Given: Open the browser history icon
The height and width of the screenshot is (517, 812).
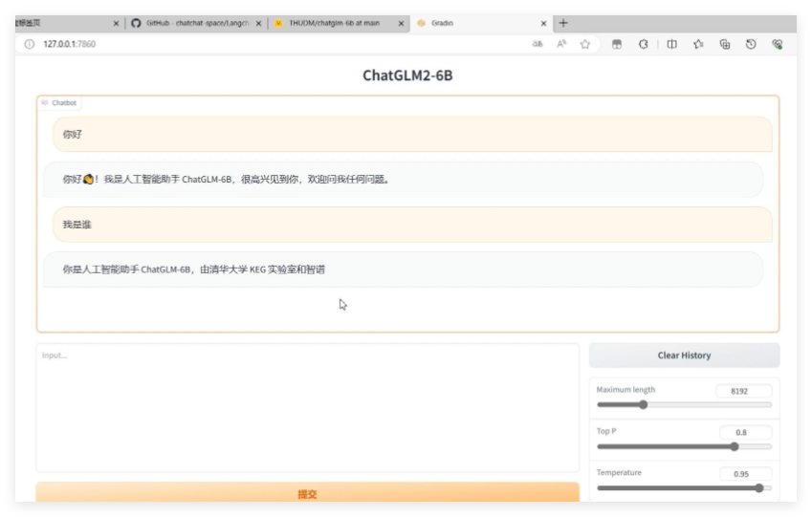Looking at the screenshot, I should [x=751, y=44].
